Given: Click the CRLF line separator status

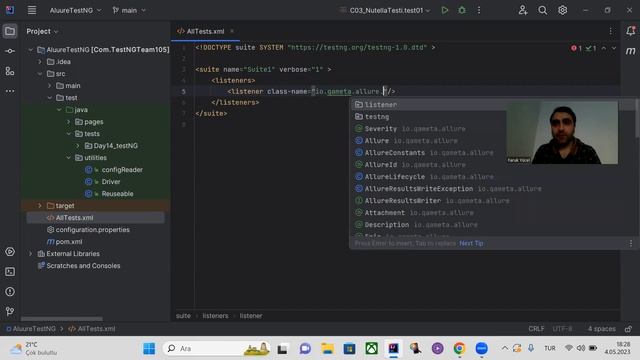Looking at the screenshot, I should 536,329.
